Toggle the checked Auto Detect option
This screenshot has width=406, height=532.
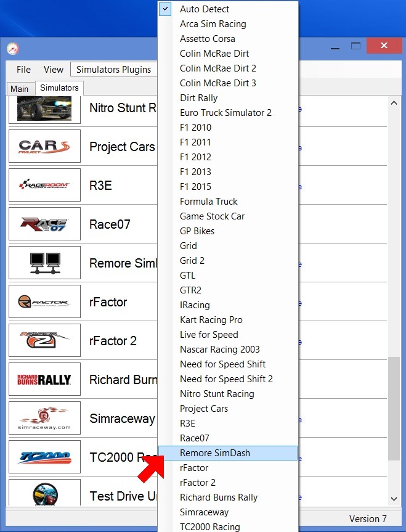[205, 9]
